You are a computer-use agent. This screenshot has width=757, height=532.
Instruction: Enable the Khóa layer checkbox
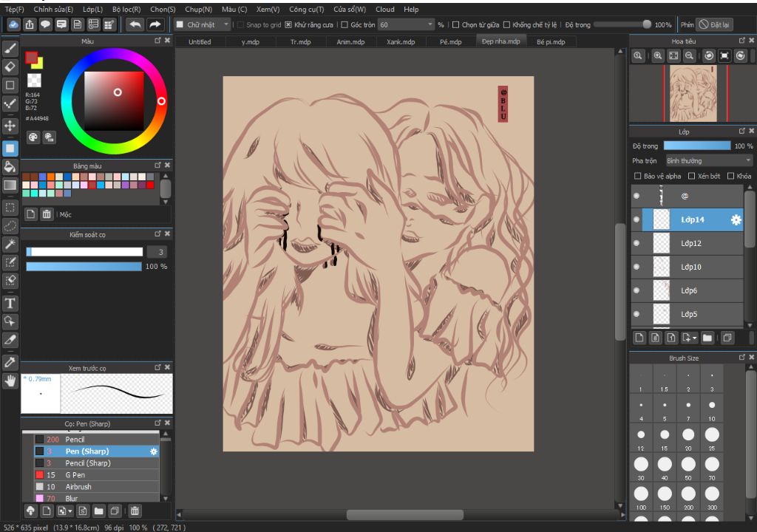tap(730, 176)
